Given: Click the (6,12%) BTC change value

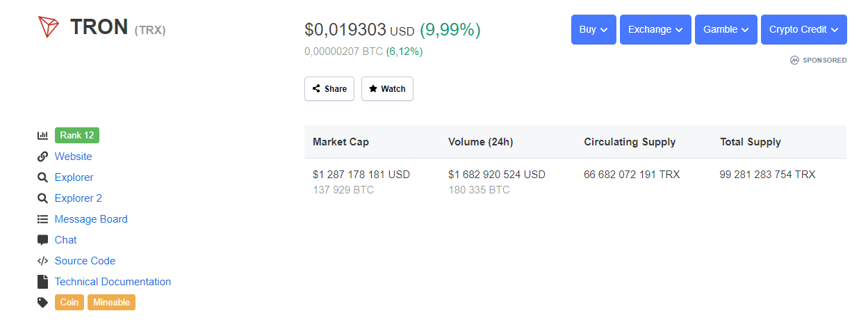Looking at the screenshot, I should (404, 51).
